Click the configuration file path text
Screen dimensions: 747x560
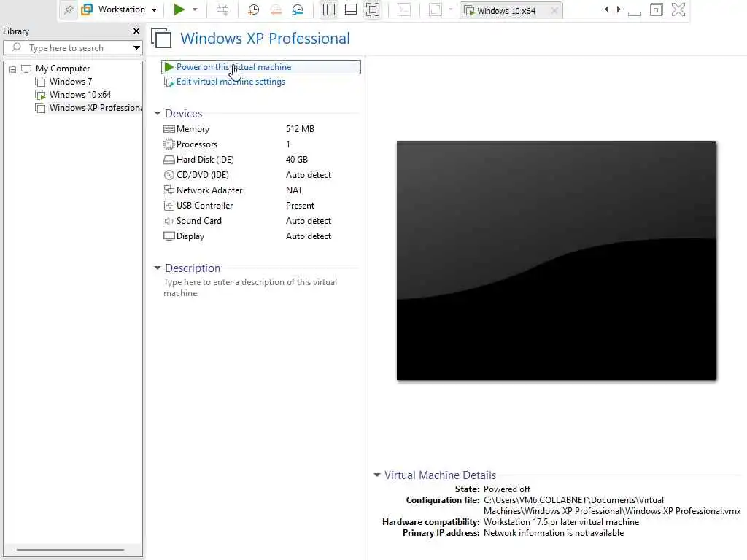612,506
